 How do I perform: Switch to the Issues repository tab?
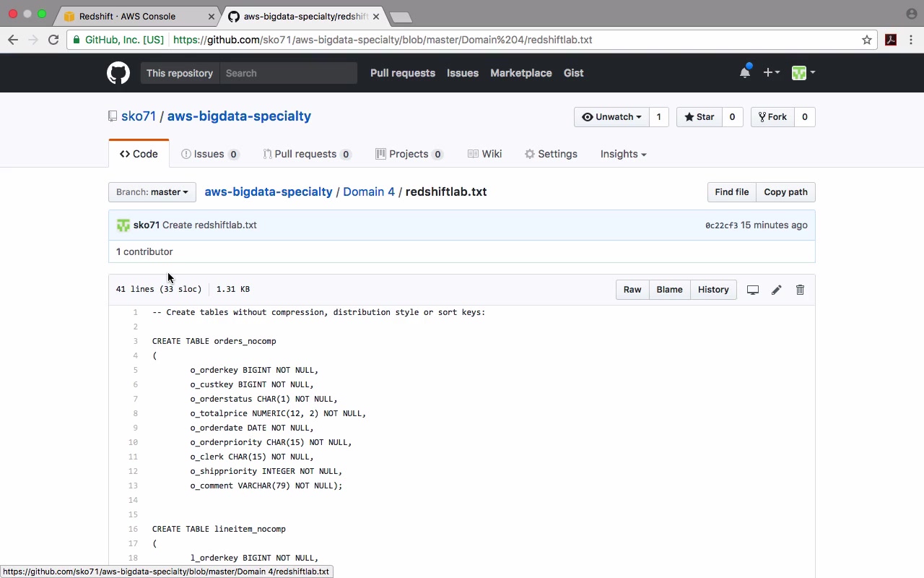tap(209, 154)
